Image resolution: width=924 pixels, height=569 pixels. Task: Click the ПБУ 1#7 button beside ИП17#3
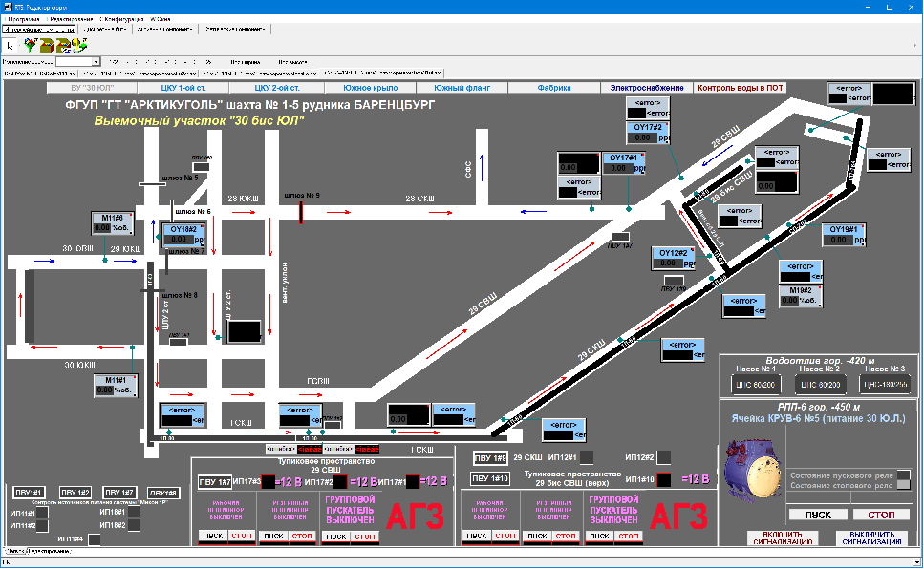pos(214,482)
